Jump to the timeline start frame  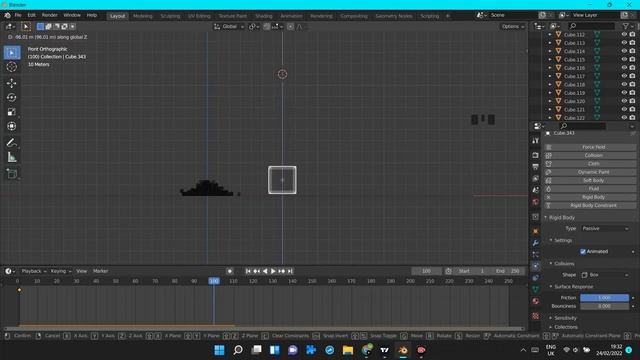coord(248,271)
